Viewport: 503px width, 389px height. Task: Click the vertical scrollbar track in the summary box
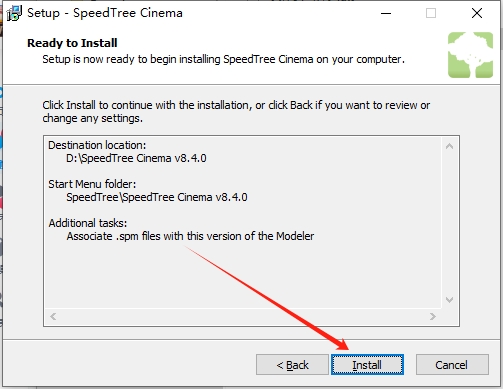pyautogui.click(x=449, y=223)
